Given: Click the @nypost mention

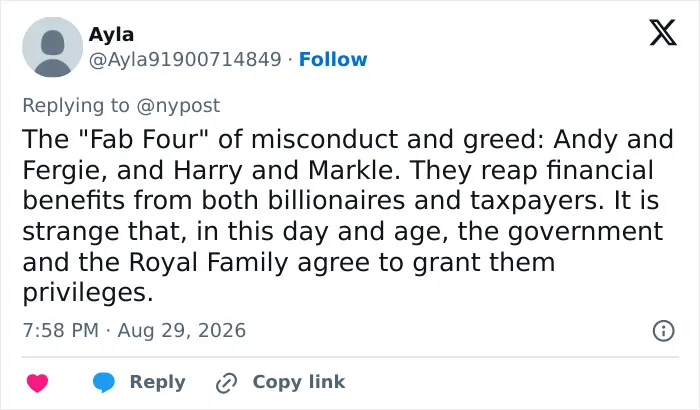Looking at the screenshot, I should pos(178,106).
